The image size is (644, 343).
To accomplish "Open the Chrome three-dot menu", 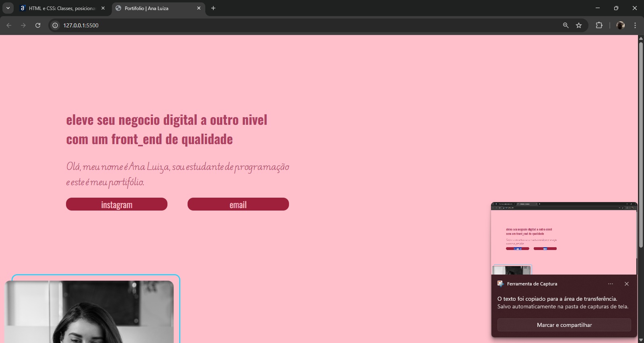I will (635, 25).
